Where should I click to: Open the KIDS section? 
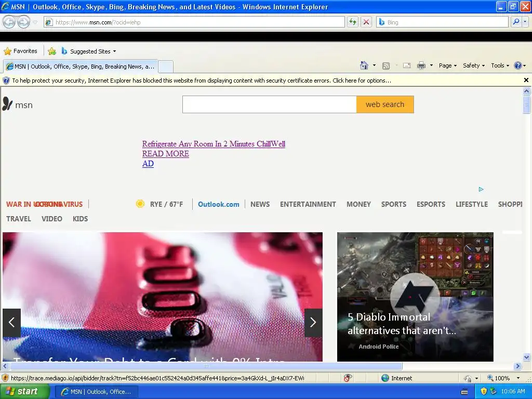[80, 219]
